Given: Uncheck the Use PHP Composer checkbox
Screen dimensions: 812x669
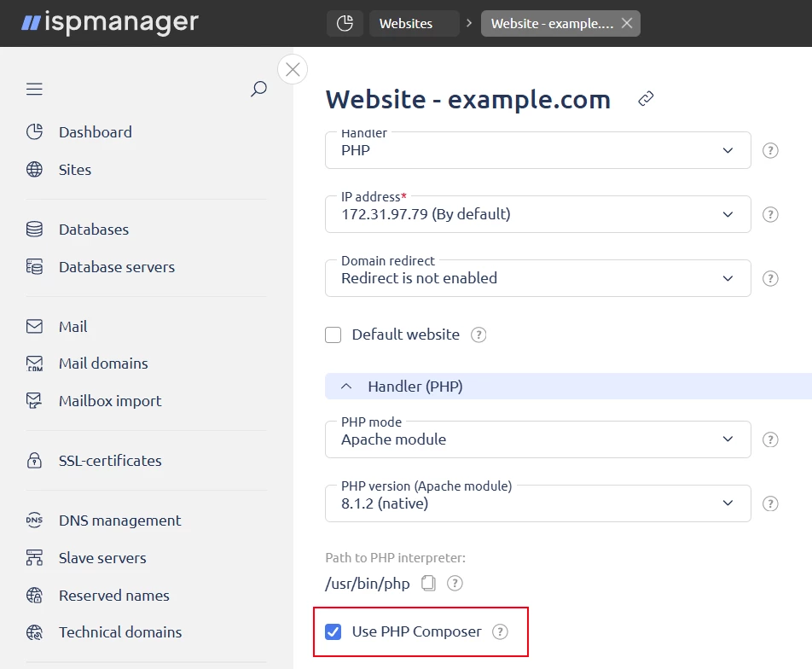Looking at the screenshot, I should pyautogui.click(x=333, y=631).
